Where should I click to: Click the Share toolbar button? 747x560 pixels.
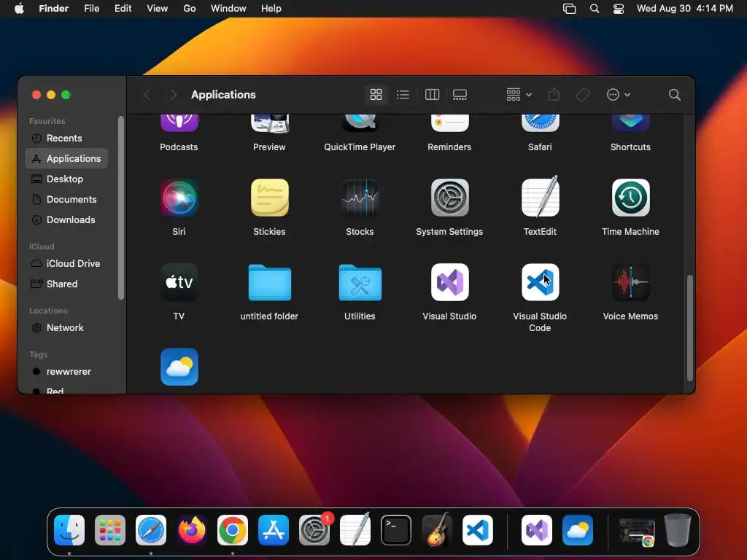(x=554, y=94)
